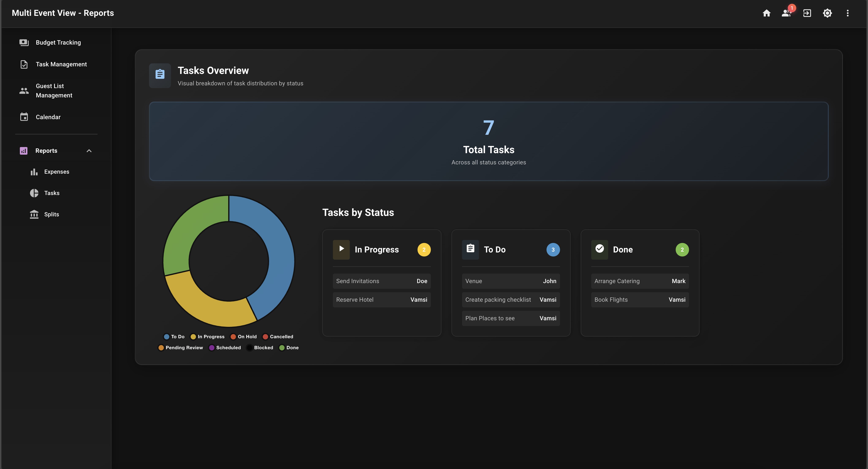This screenshot has height=469, width=868.
Task: Click the logout arrow icon in header
Action: pyautogui.click(x=807, y=13)
